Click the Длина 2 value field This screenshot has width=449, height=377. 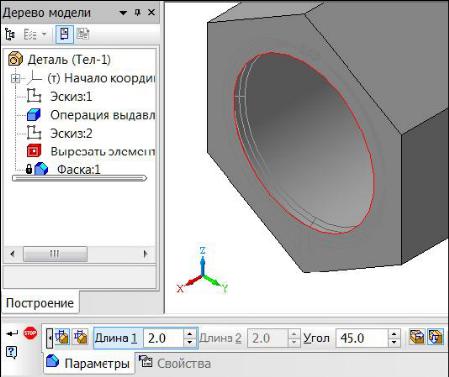click(269, 338)
